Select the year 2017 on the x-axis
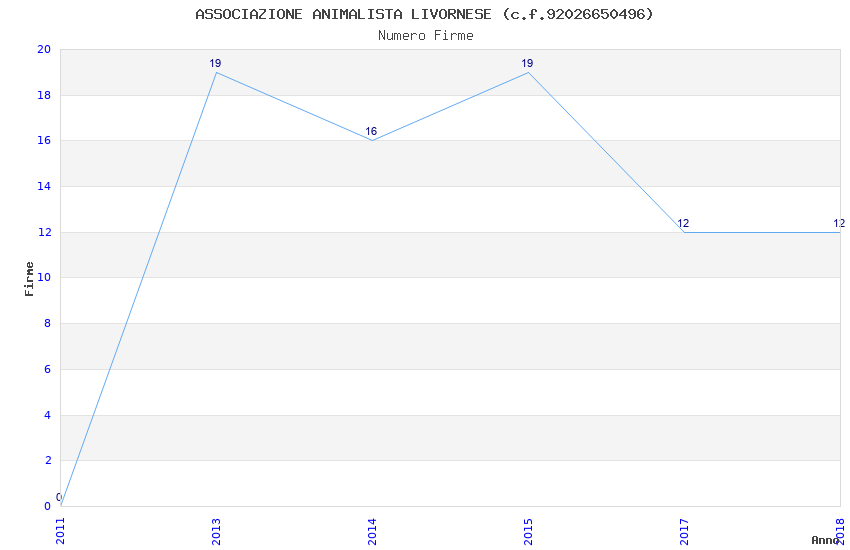 click(x=685, y=531)
